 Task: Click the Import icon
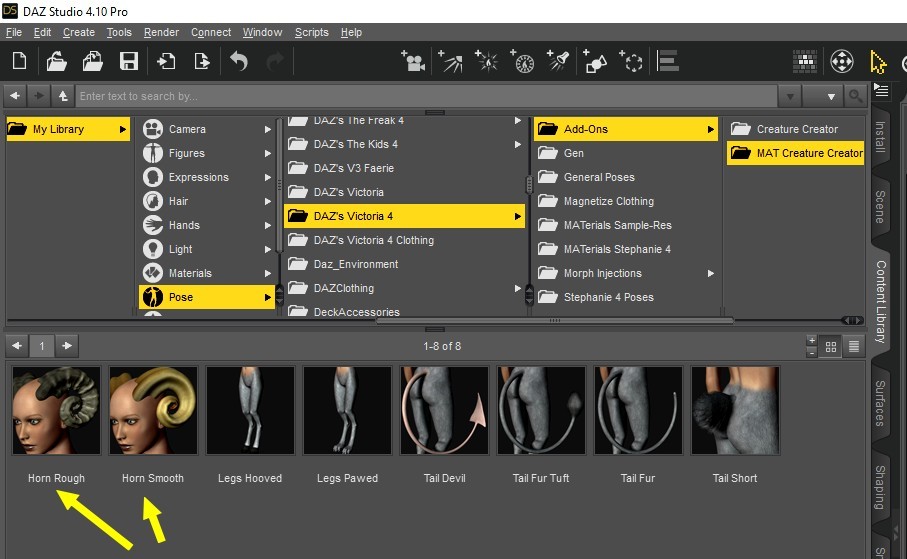coord(166,61)
